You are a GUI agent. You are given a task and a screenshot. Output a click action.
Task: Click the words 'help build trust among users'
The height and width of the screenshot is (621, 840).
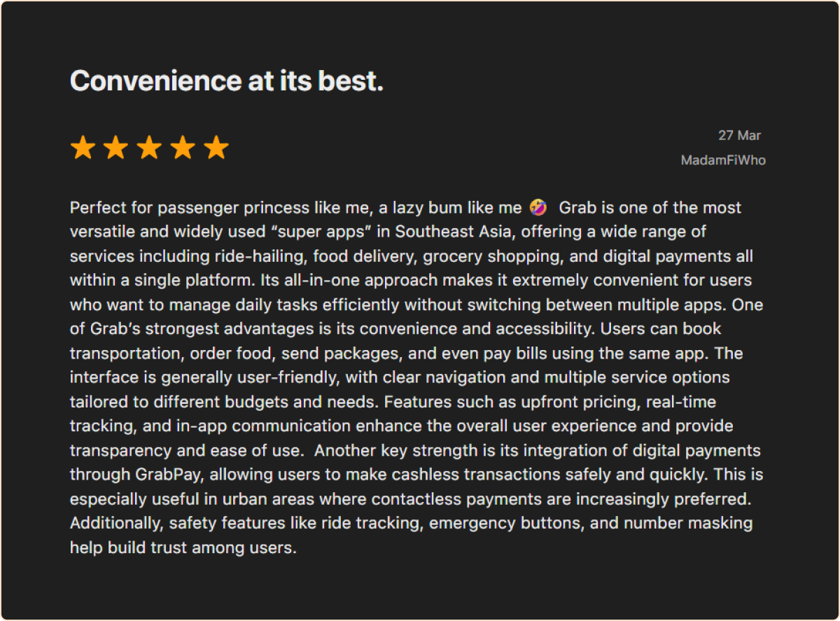point(183,547)
